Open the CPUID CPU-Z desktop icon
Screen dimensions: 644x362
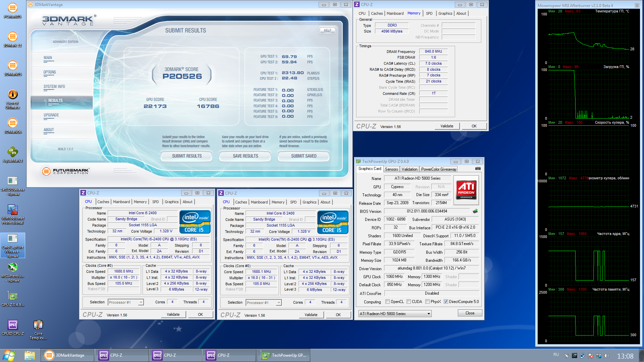click(12, 327)
